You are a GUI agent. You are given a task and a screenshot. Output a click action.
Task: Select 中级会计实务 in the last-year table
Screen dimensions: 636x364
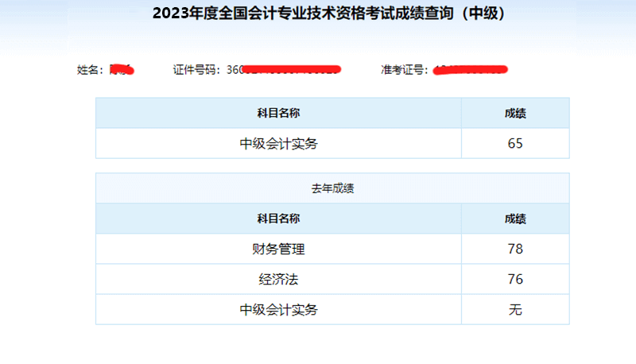[278, 310]
